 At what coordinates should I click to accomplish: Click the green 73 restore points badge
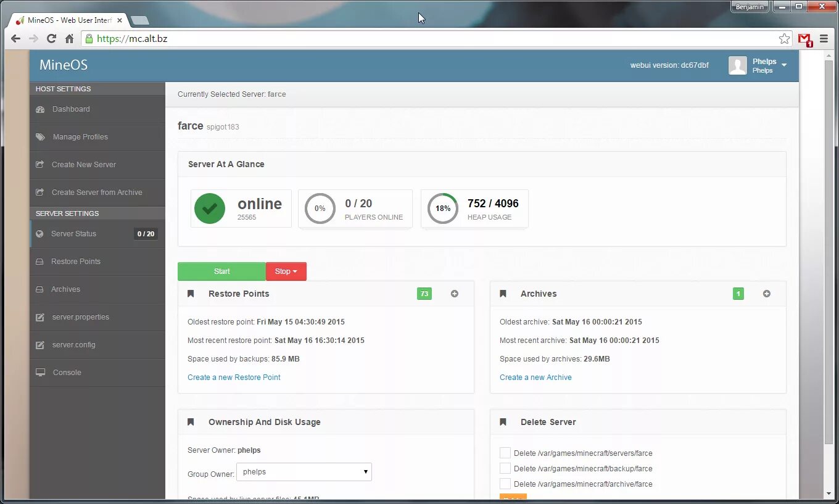(x=424, y=294)
